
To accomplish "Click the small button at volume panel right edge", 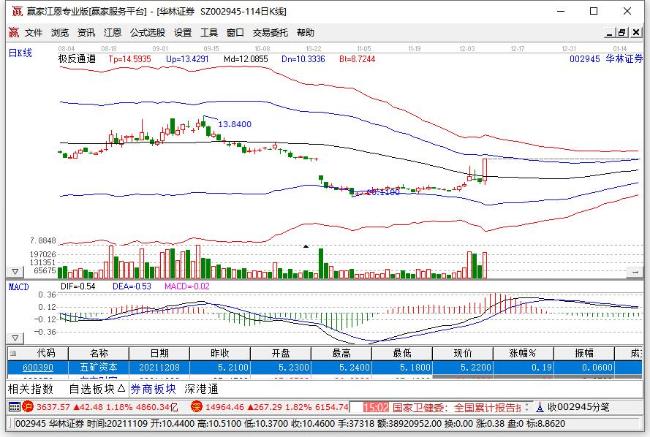I will click(x=635, y=272).
